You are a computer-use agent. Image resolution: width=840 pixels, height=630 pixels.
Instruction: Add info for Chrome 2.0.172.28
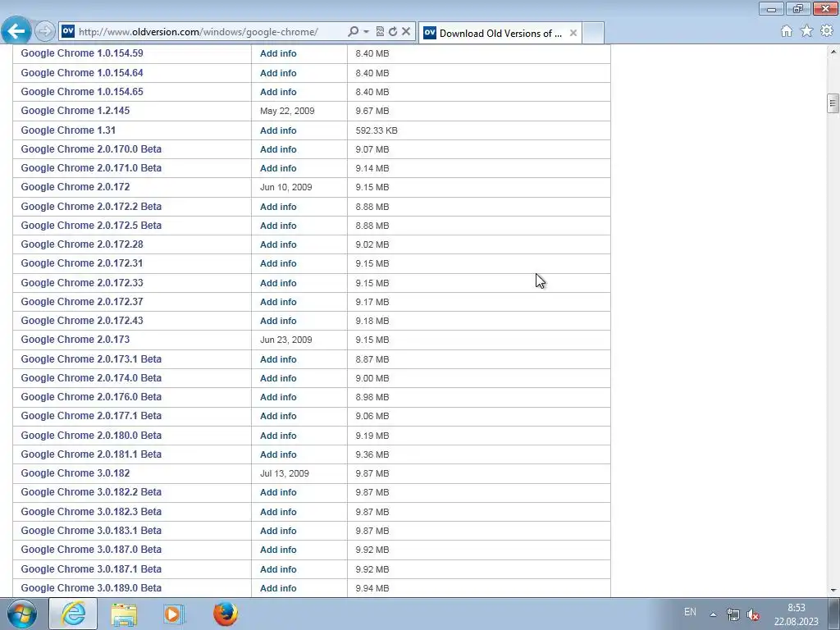(278, 244)
